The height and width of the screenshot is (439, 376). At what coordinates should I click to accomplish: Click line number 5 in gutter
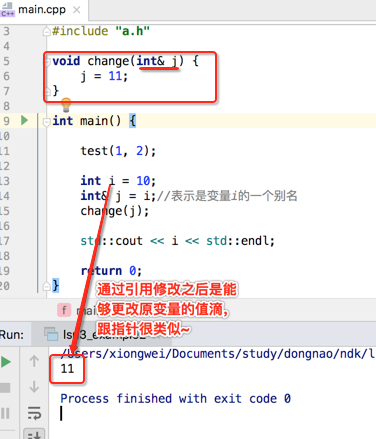[6, 61]
